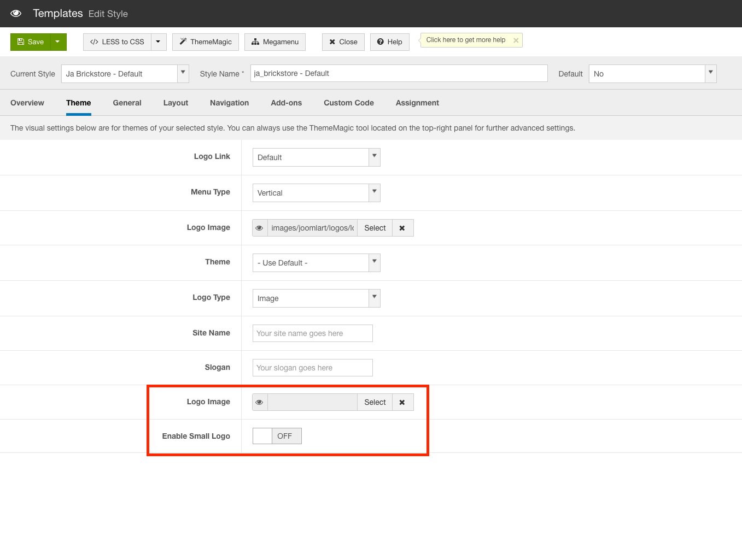Go to the Custom Code tab
Viewport: 742px width, 560px height.
click(348, 103)
